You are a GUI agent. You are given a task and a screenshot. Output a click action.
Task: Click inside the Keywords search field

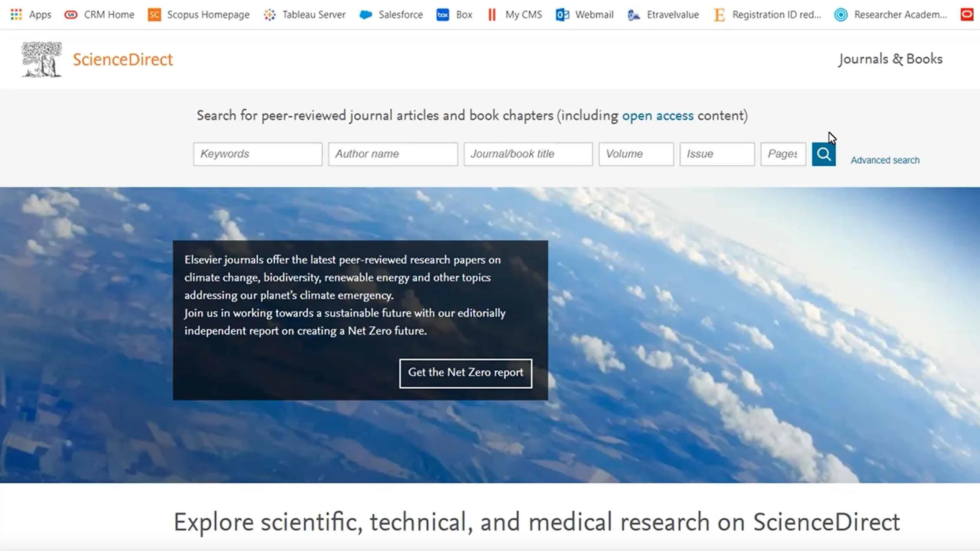[257, 154]
